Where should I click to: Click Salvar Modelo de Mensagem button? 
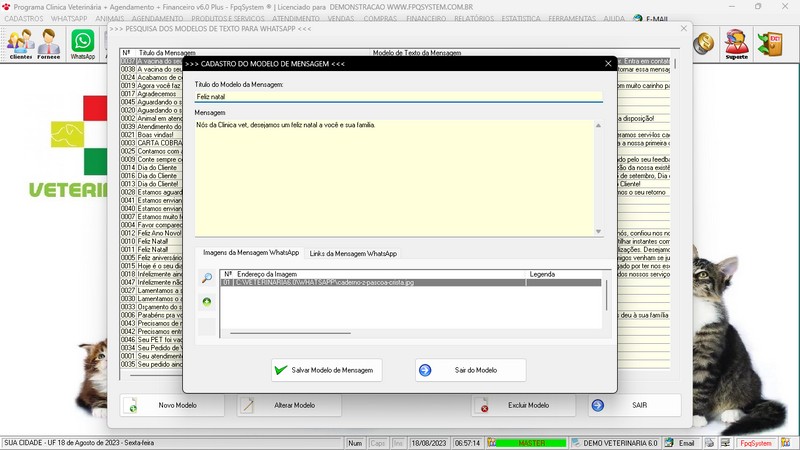coord(327,370)
